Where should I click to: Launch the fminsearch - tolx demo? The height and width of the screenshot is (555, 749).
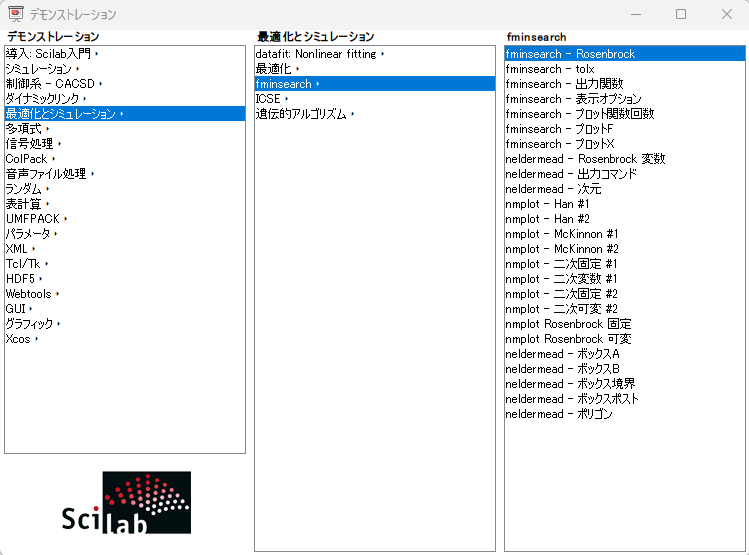click(550, 69)
